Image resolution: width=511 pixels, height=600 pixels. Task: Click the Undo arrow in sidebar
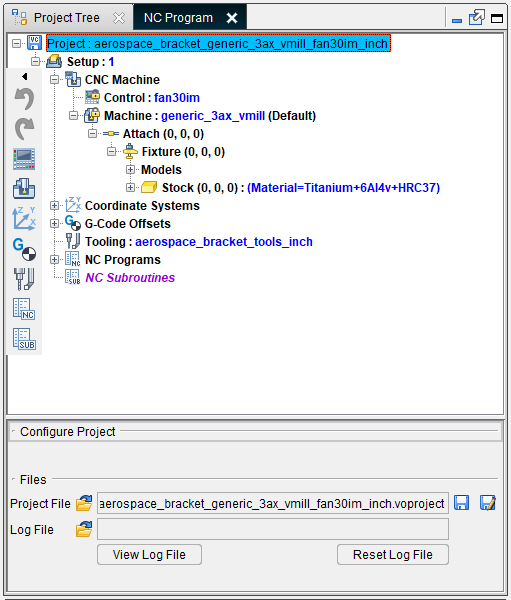point(24,99)
